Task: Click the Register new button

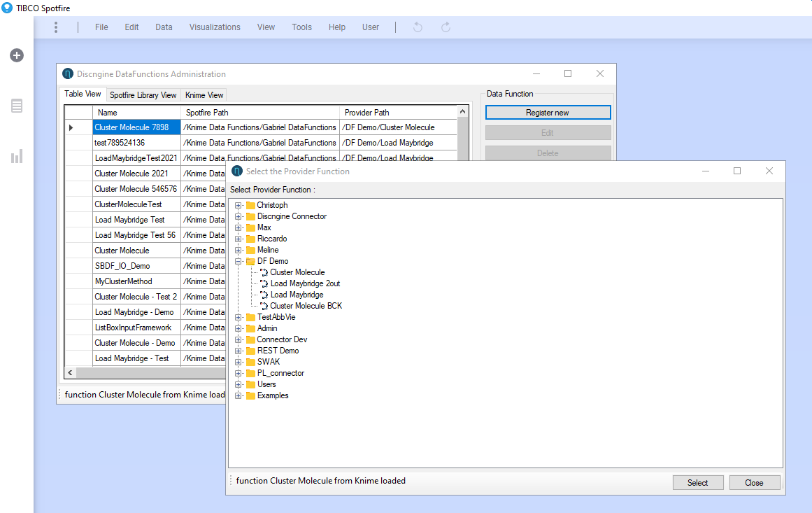Action: click(548, 113)
